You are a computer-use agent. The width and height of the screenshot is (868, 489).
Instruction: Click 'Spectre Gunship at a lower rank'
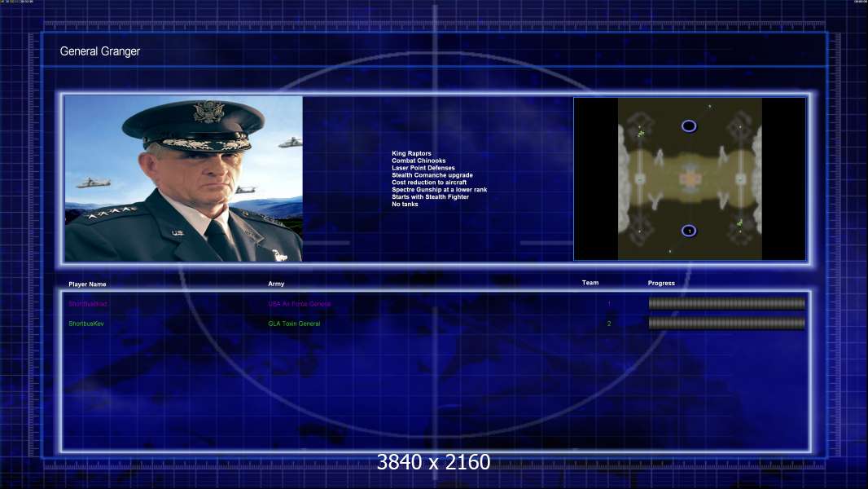440,189
